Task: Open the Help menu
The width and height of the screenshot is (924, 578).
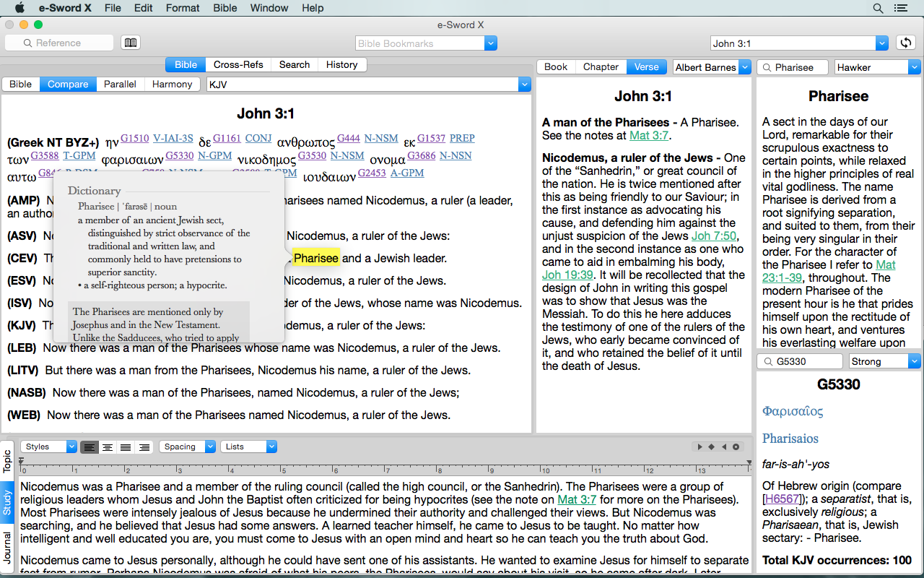Action: pyautogui.click(x=313, y=8)
